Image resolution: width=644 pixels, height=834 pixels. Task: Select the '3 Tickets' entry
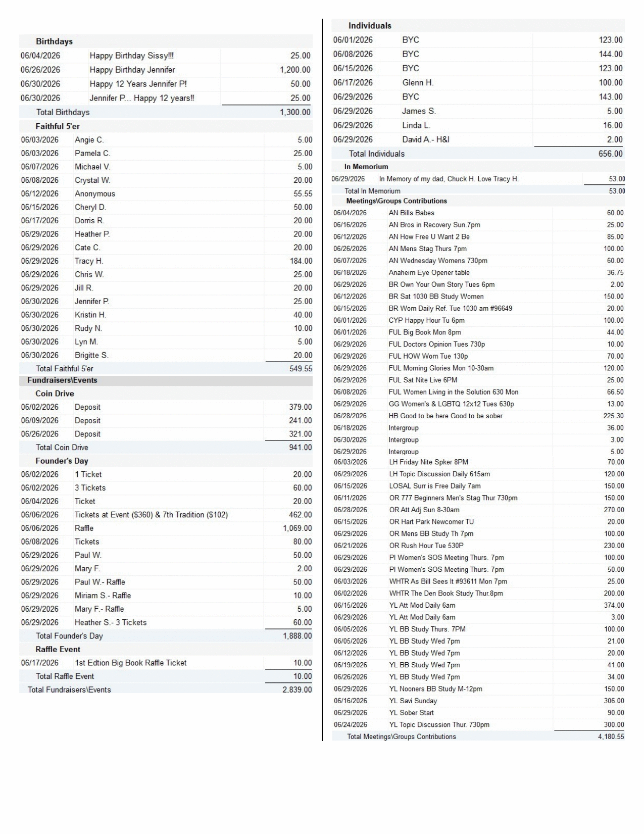90,488
